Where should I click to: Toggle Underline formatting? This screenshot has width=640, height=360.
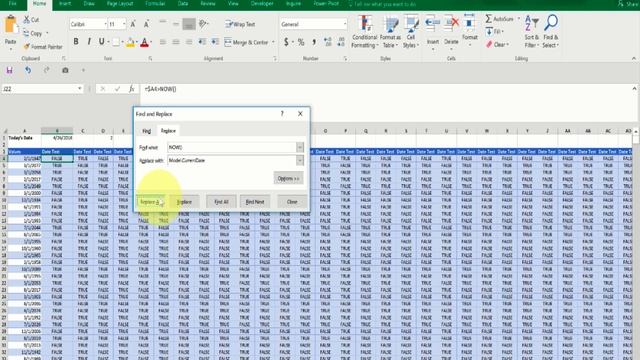pyautogui.click(x=101, y=42)
